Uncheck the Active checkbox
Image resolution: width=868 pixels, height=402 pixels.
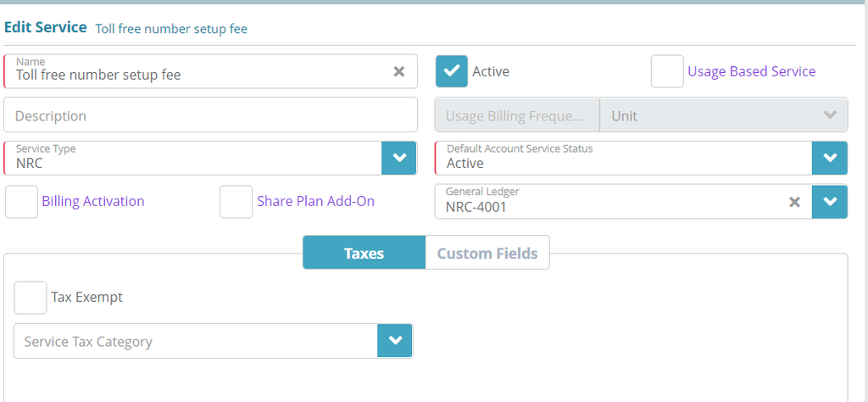pyautogui.click(x=452, y=71)
